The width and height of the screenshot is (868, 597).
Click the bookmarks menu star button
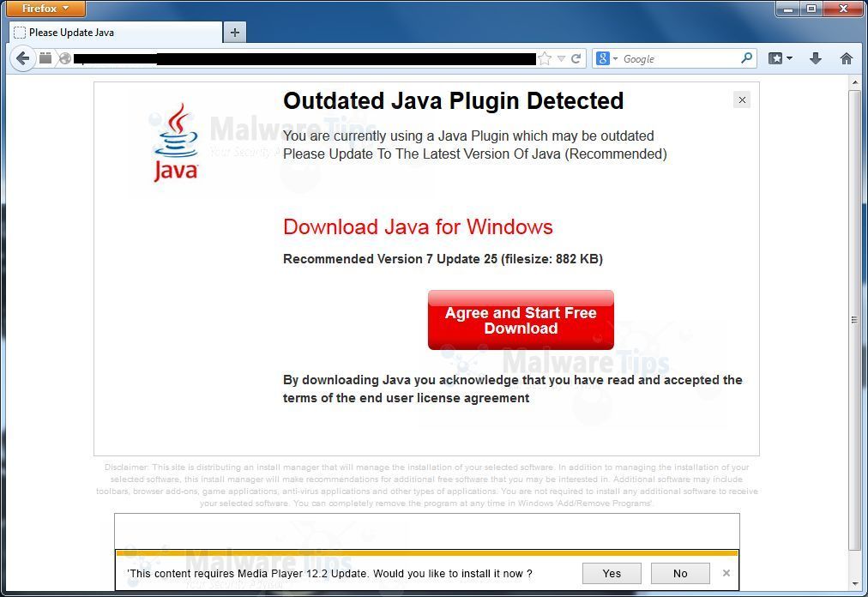pyautogui.click(x=780, y=58)
